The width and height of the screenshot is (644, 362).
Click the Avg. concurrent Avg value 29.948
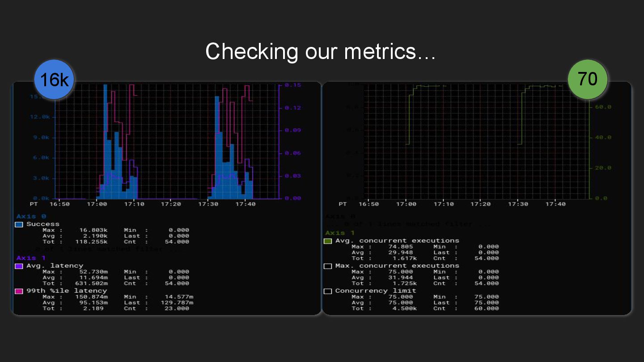pyautogui.click(x=401, y=253)
